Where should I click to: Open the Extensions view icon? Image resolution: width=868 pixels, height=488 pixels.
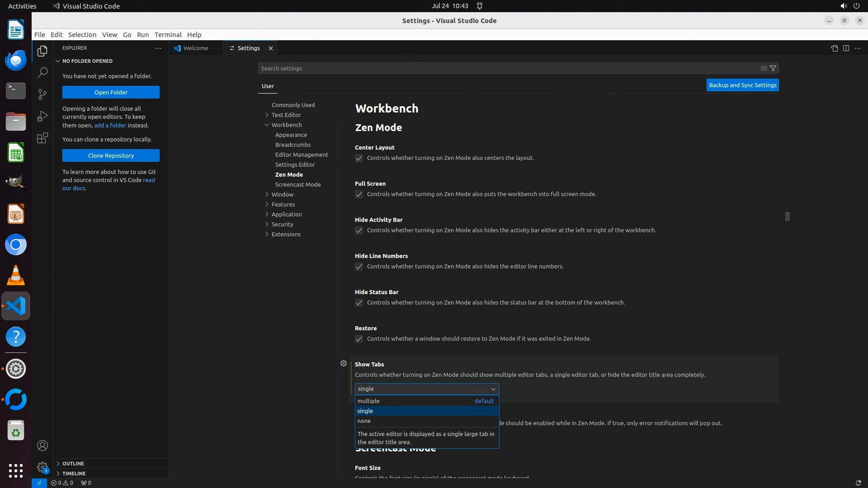point(42,138)
